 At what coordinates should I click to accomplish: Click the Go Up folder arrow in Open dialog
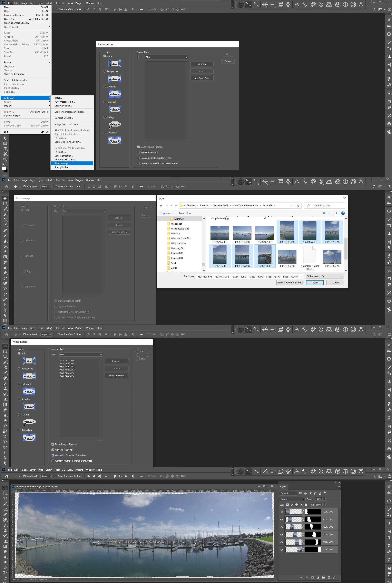[176, 206]
